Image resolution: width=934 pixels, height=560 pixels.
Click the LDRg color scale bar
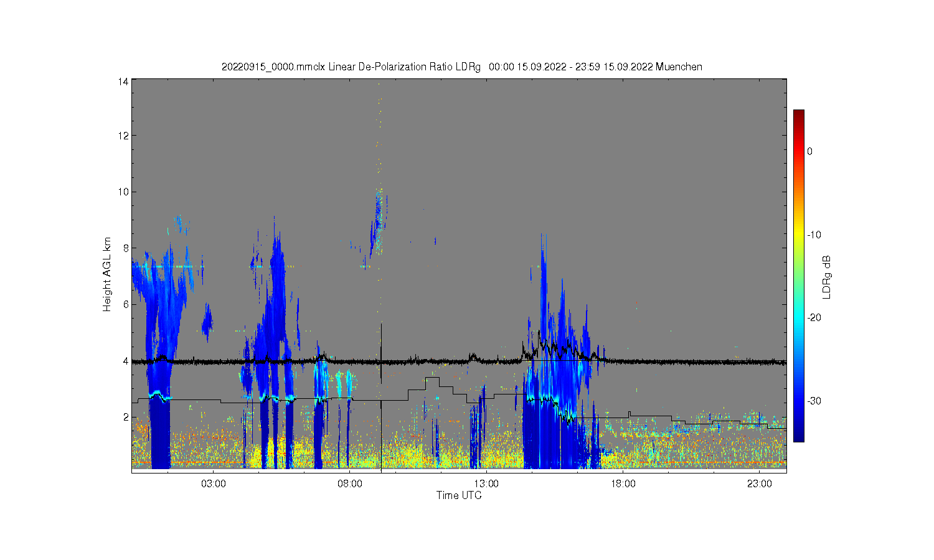pos(798,276)
